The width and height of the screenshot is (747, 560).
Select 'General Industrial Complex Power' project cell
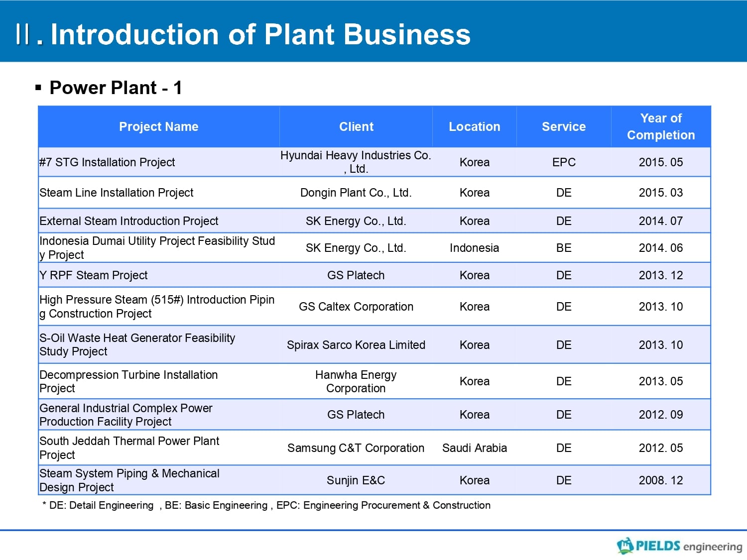(159, 415)
